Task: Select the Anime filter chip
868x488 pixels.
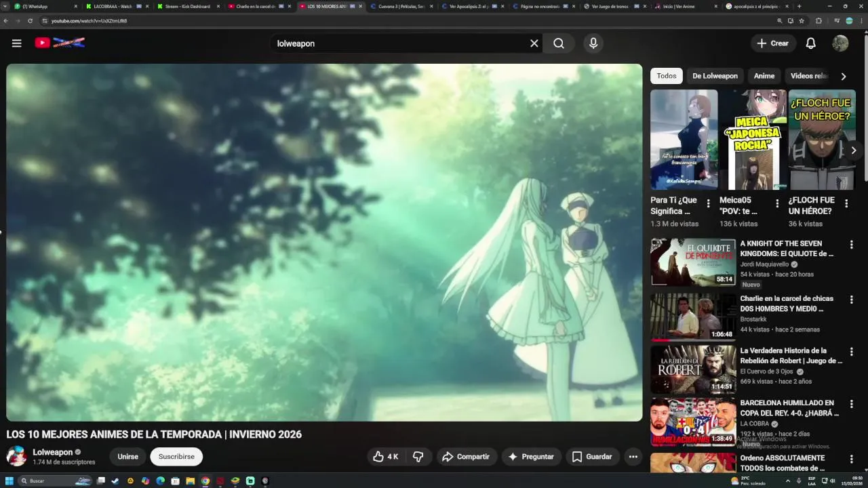Action: [764, 76]
